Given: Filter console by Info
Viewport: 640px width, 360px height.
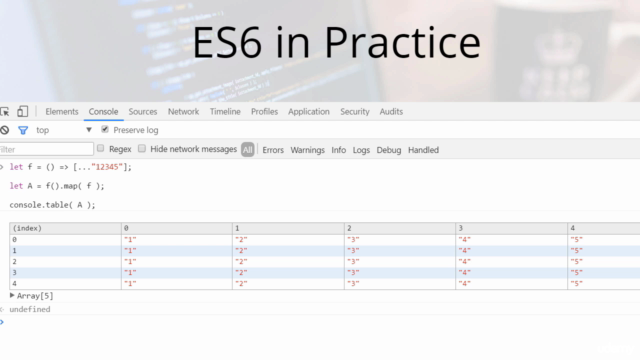Looking at the screenshot, I should click(x=338, y=150).
